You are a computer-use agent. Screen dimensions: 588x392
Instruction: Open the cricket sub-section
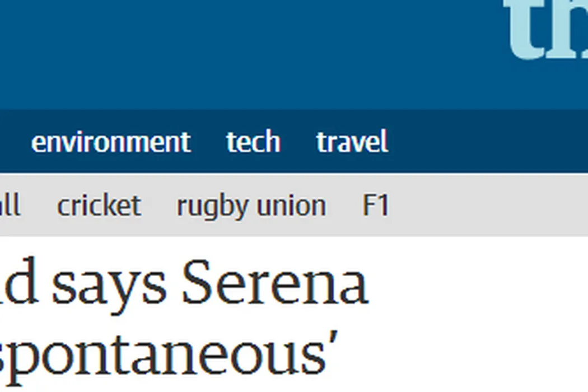99,206
